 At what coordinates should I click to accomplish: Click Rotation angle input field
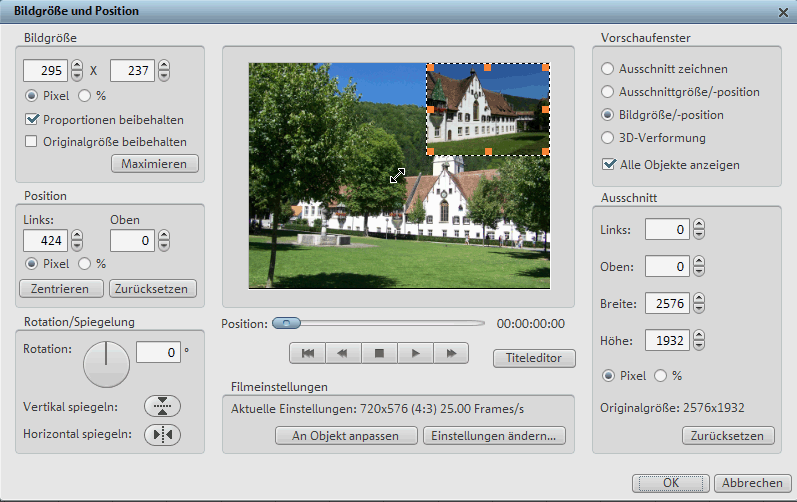coord(158,352)
